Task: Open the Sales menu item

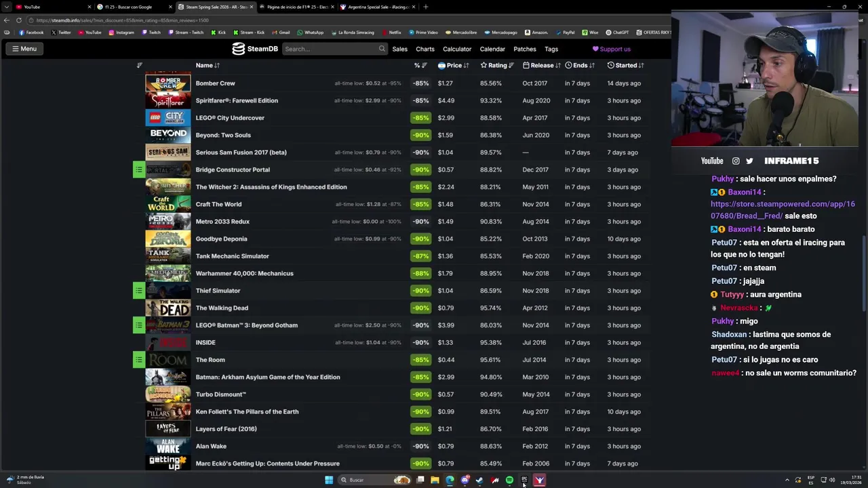Action: (x=399, y=49)
